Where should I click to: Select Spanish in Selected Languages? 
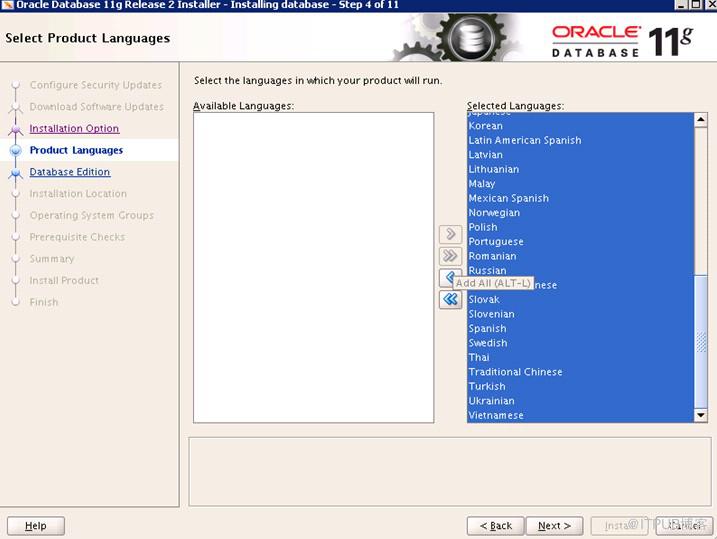[581, 329]
